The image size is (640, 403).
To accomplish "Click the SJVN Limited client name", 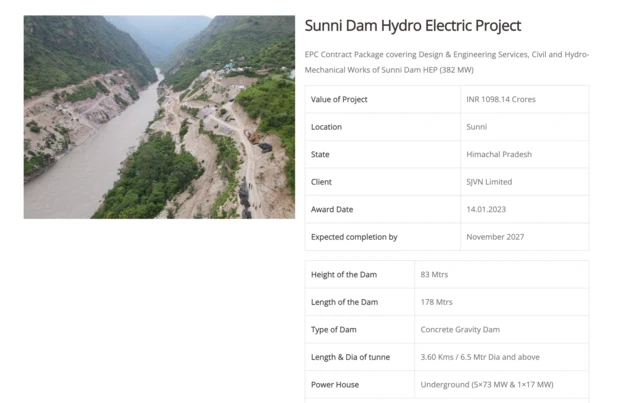I will tap(489, 182).
